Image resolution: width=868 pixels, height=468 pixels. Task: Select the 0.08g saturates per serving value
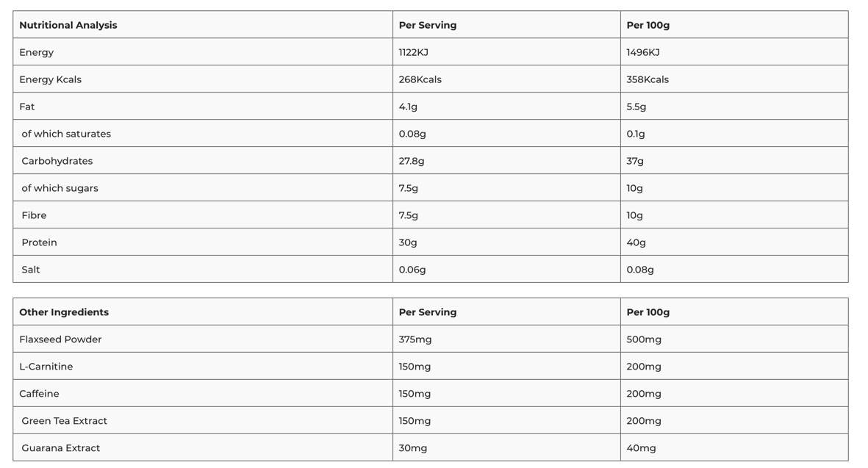pos(412,134)
